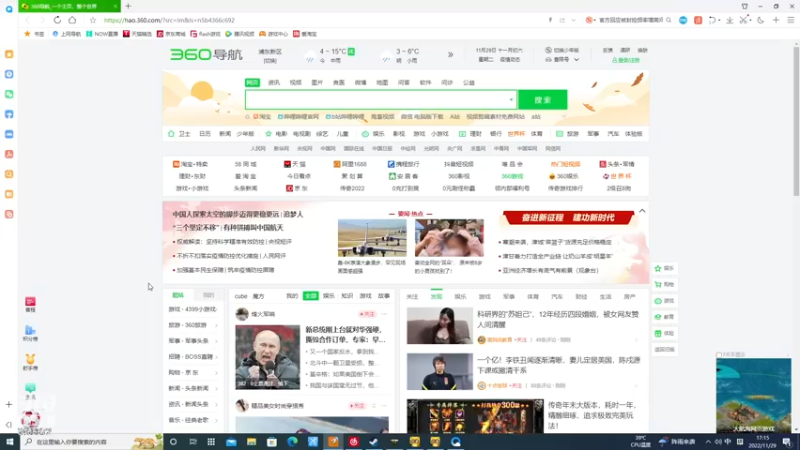Open the screenshot scissors tool
The width and height of the screenshot is (800, 450).
point(744,20)
